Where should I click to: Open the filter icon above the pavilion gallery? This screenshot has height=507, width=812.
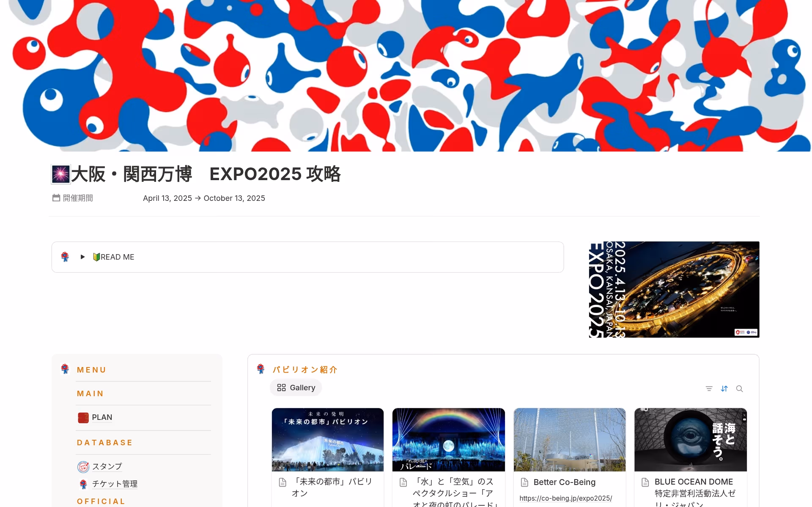click(x=709, y=388)
